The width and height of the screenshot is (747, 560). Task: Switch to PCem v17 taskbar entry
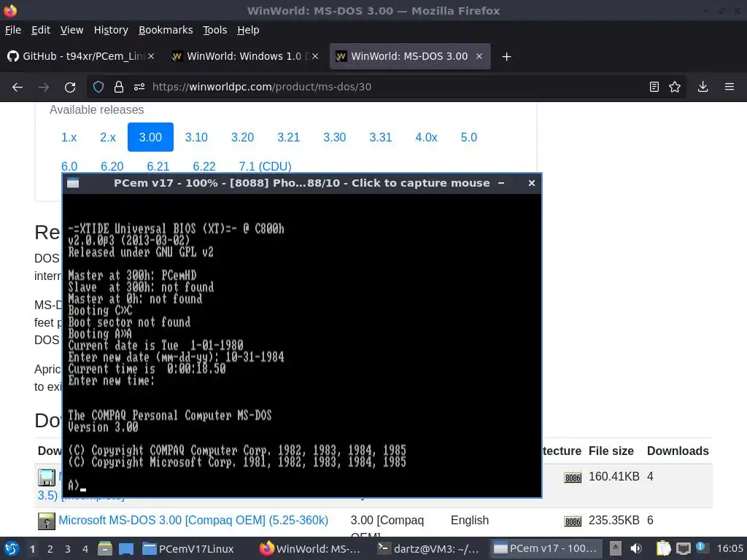click(546, 548)
